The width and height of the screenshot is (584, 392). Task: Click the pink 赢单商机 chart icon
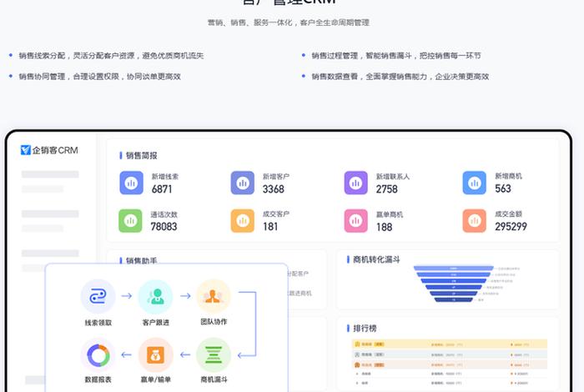pos(356,220)
